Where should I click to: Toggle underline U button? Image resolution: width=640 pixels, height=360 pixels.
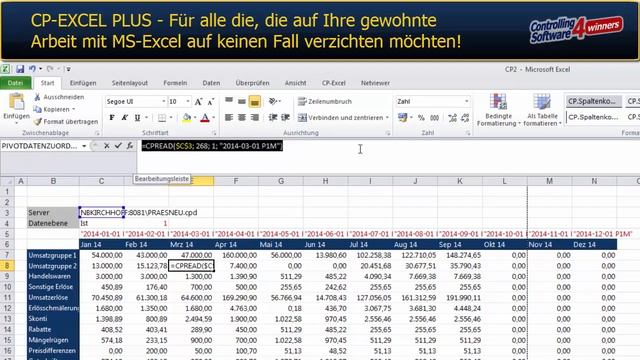pyautogui.click(x=138, y=118)
